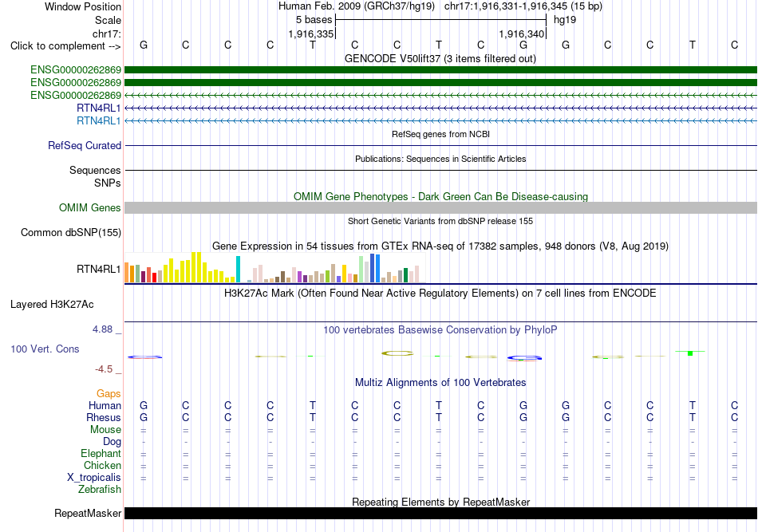Select the OMIM Genes track label

click(x=90, y=207)
